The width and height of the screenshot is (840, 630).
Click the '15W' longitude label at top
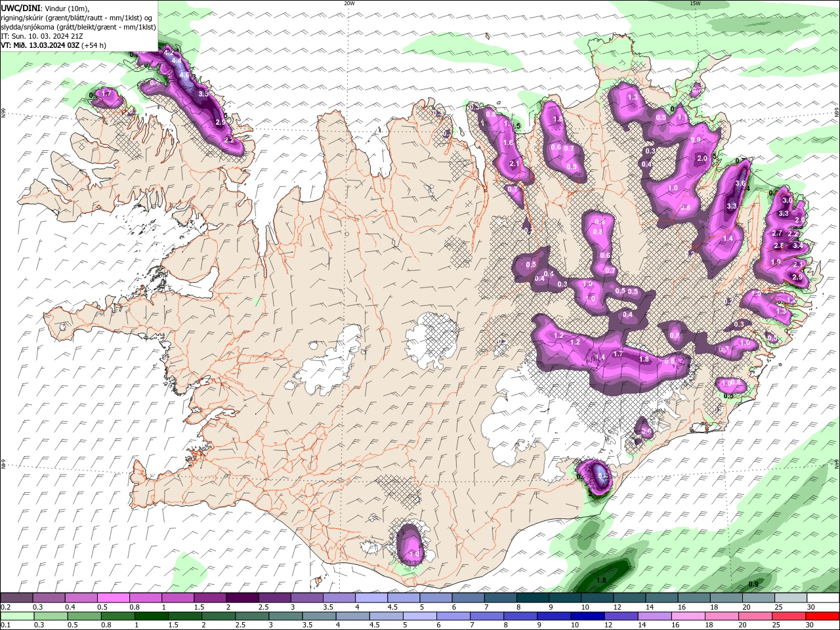point(695,3)
